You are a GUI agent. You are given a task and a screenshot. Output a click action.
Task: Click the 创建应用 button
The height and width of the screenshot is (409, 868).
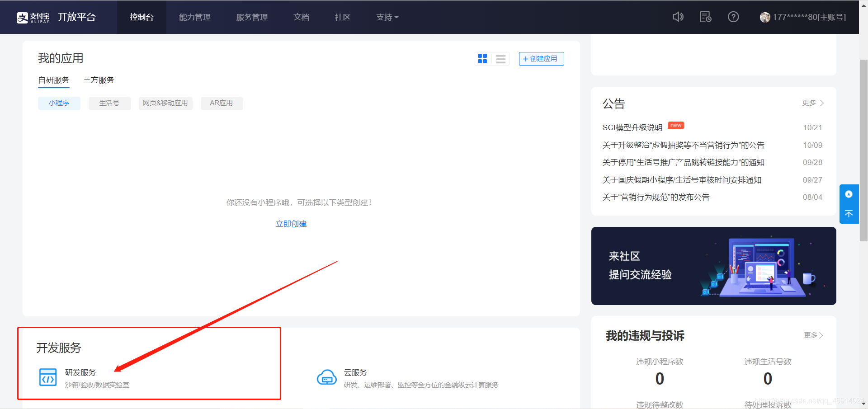point(541,59)
